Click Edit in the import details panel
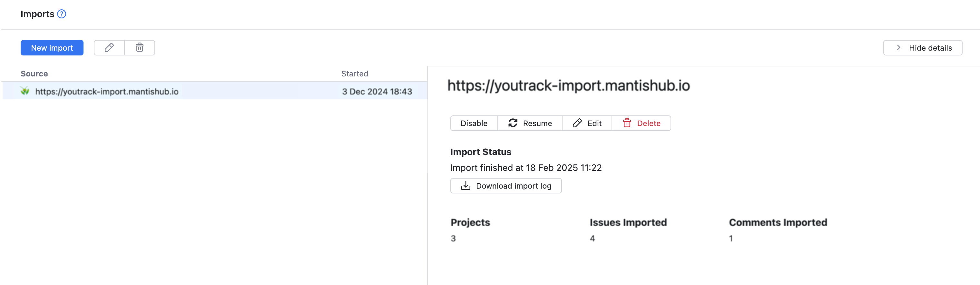This screenshot has height=285, width=980. click(x=587, y=123)
